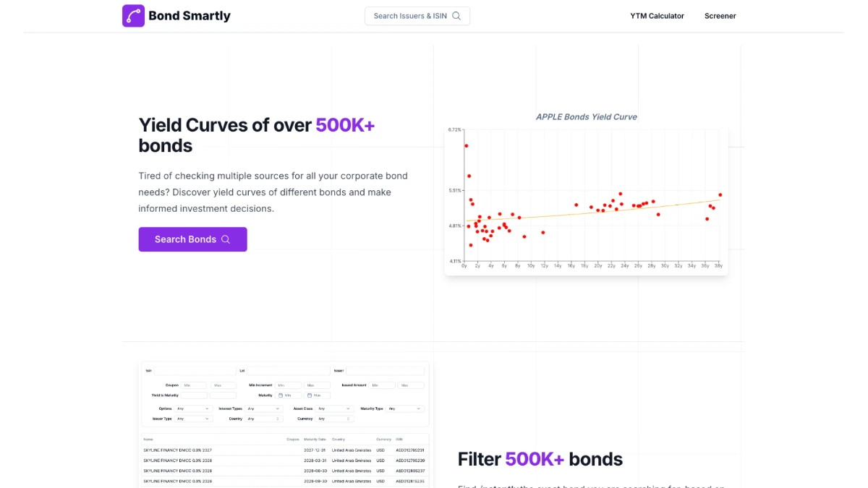Click the Bond Smartly brand name link
868x488 pixels.
[x=190, y=15]
